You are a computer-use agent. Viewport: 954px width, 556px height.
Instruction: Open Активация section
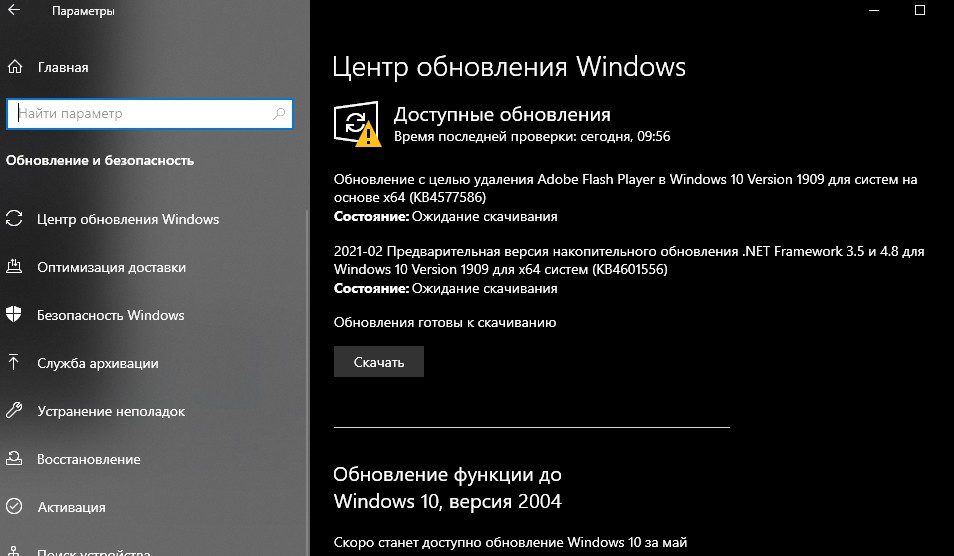(71, 507)
